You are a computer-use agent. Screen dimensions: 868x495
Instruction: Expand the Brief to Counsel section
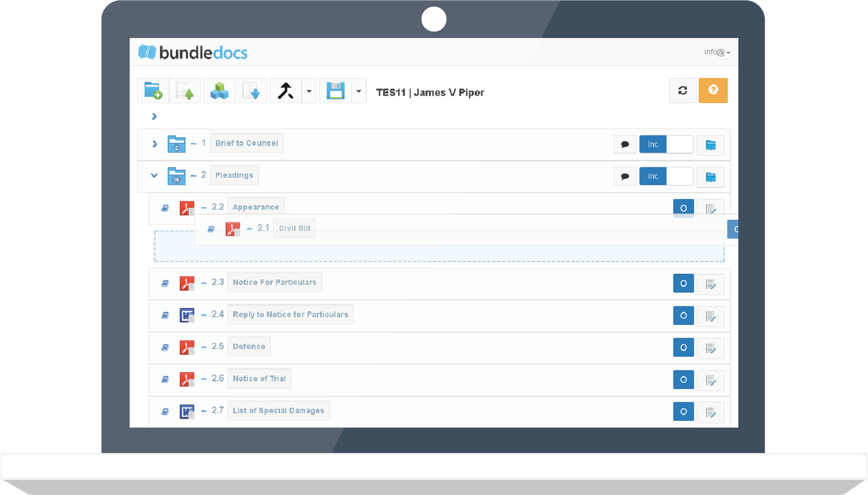click(154, 144)
